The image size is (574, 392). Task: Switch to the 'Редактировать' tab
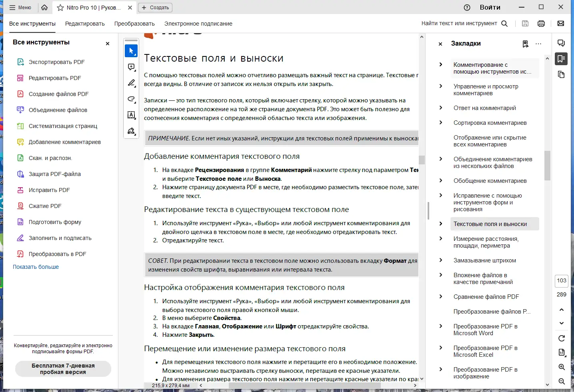pyautogui.click(x=85, y=24)
